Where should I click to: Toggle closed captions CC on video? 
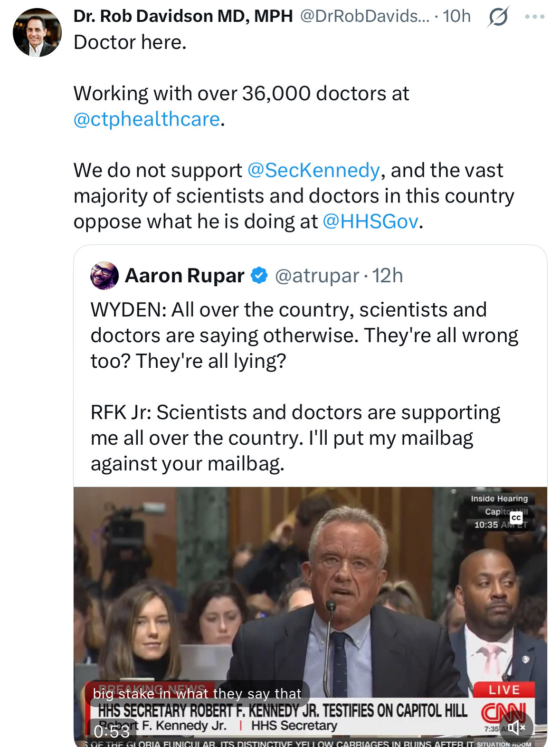[516, 518]
